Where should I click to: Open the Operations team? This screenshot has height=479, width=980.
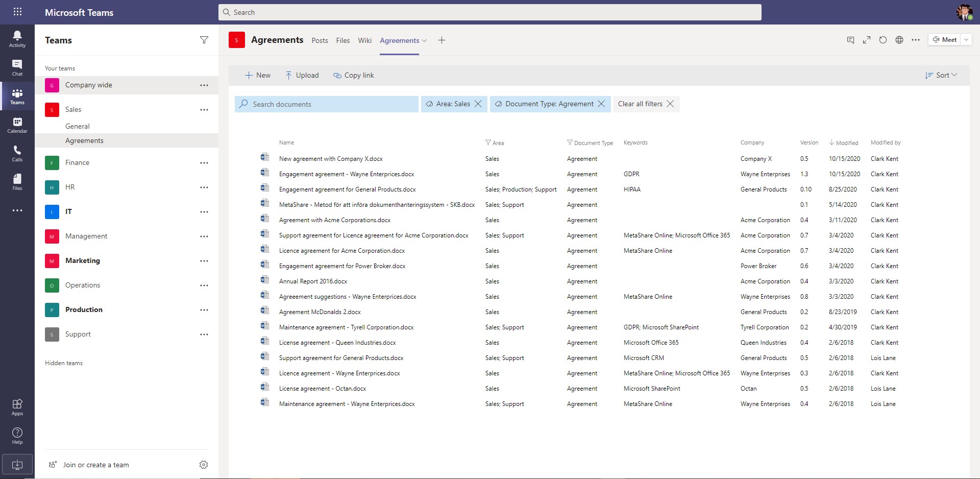click(83, 285)
